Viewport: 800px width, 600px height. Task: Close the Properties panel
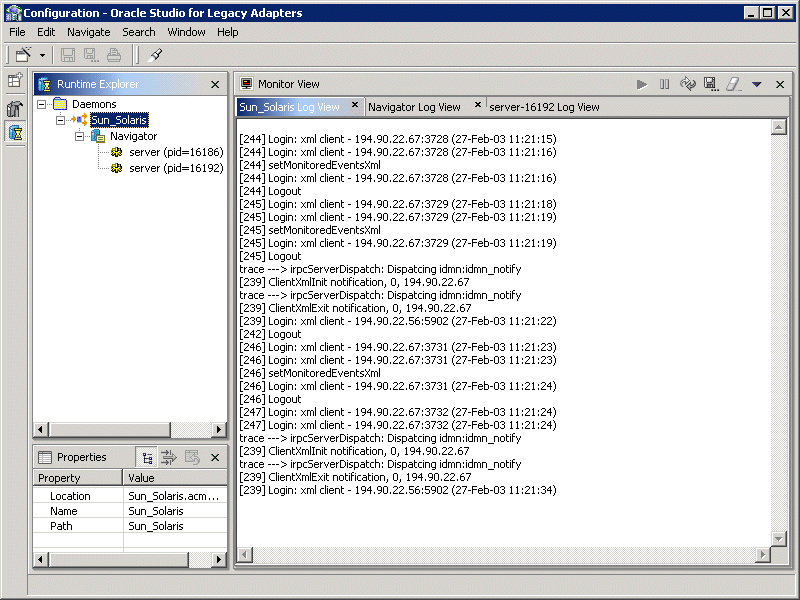point(215,458)
